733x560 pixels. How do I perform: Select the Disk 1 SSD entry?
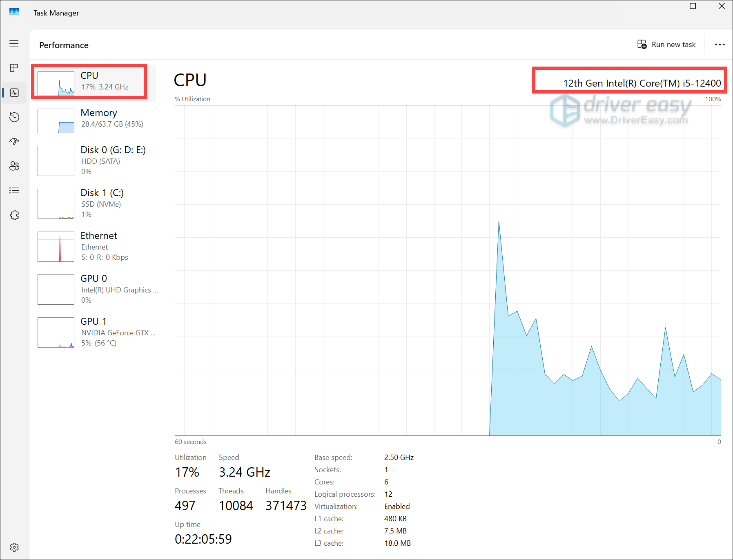click(98, 203)
